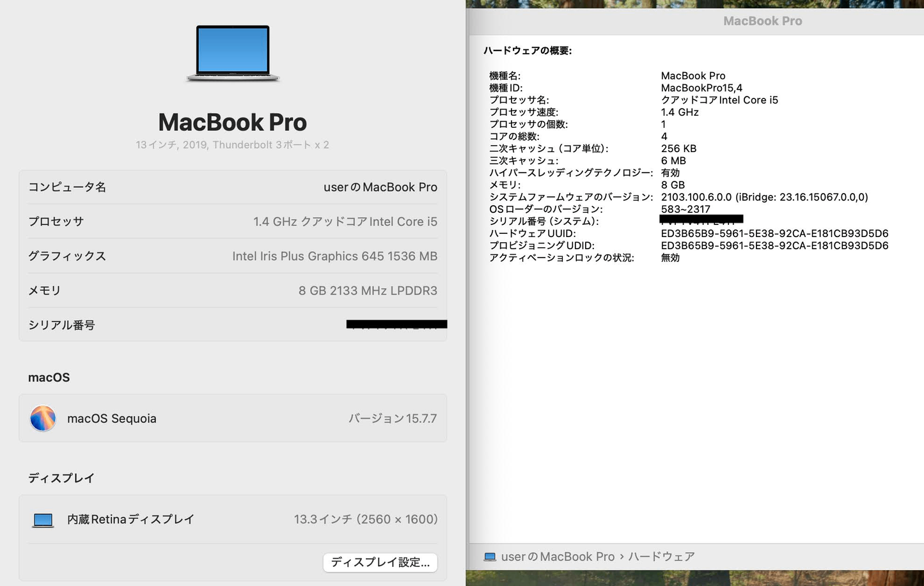This screenshot has width=924, height=586.
Task: Click プロビジョニングUDID: label
Action: [x=542, y=246]
